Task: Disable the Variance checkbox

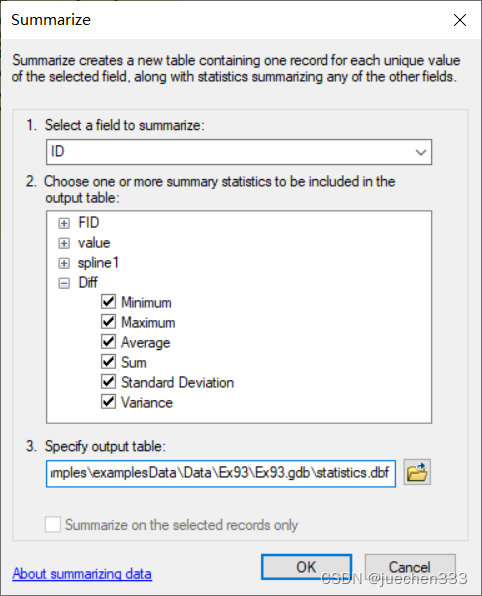Action: click(x=108, y=402)
